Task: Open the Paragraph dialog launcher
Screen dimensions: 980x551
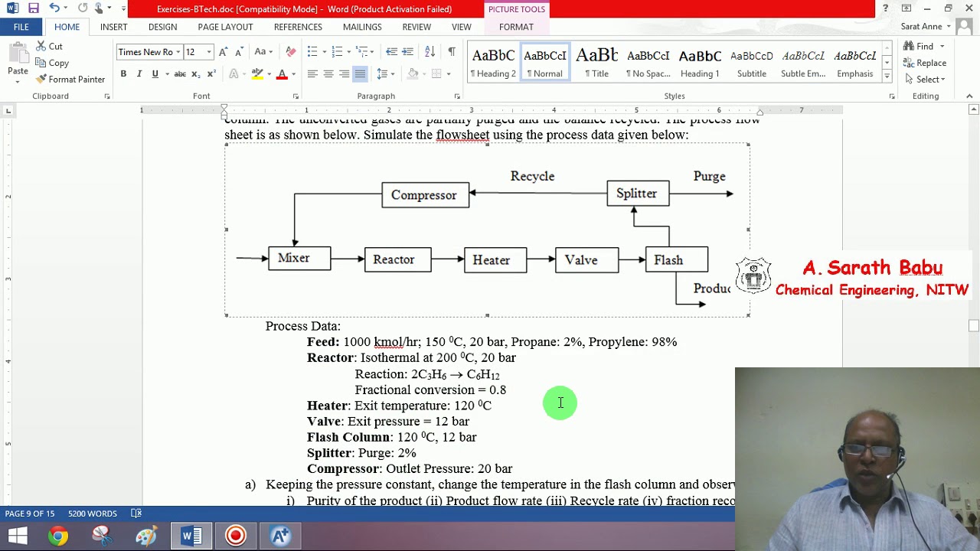Action: pos(457,96)
